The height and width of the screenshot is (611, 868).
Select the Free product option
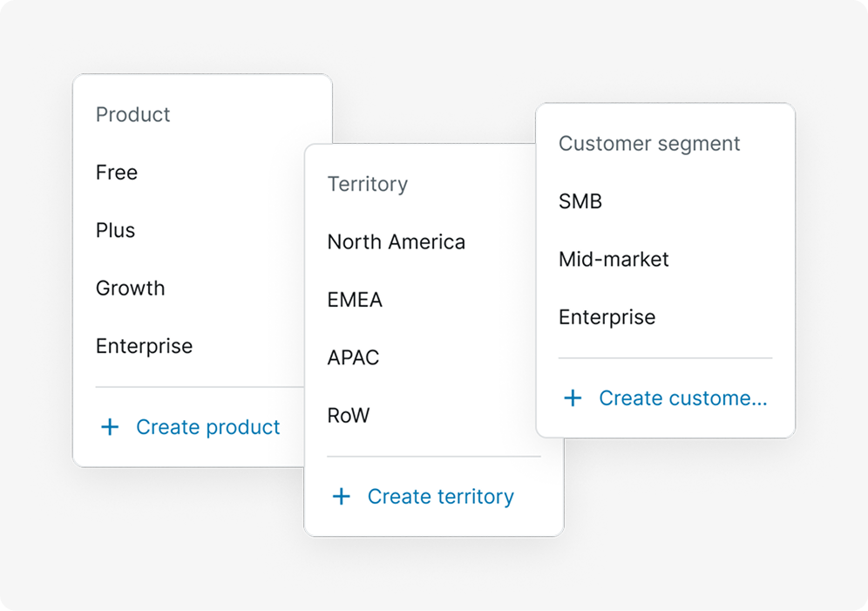pos(116,173)
